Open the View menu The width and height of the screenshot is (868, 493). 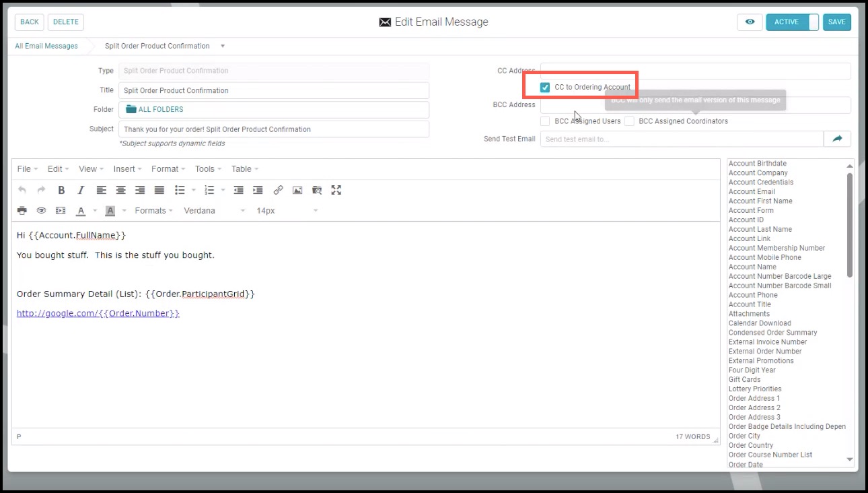(92, 169)
